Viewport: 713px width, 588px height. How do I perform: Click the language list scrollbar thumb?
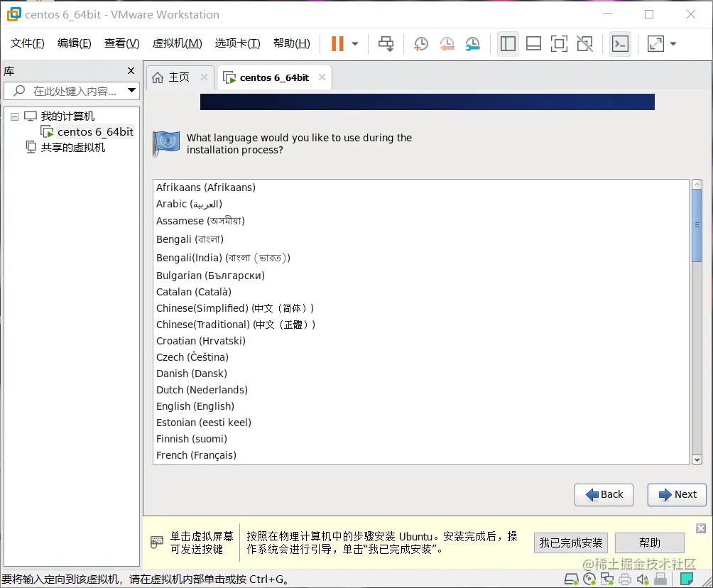pos(697,226)
